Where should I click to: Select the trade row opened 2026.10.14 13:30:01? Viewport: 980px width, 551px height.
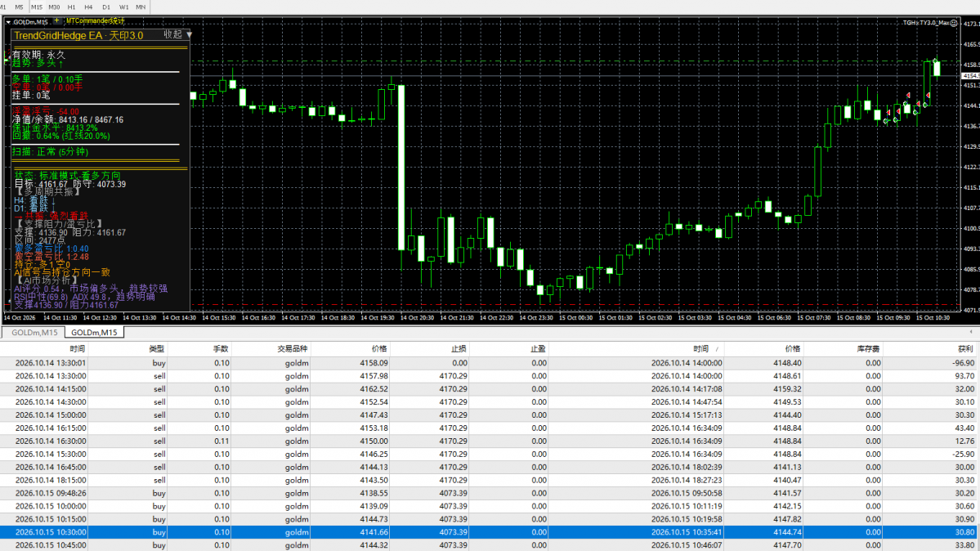(490, 363)
